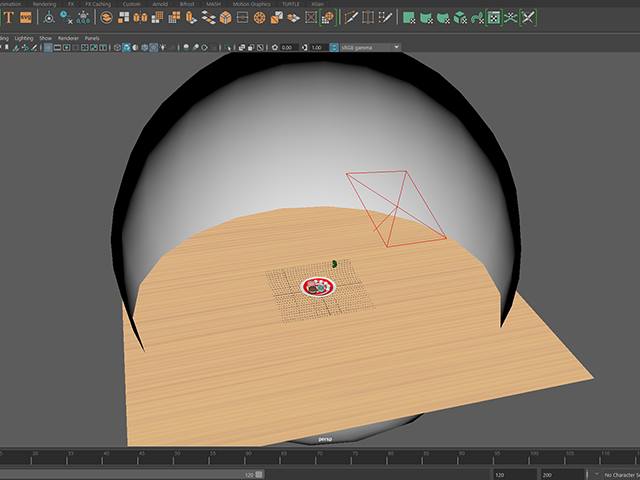Click the animation end time field 200
Viewport: 640px width, 480px height.
[562, 475]
